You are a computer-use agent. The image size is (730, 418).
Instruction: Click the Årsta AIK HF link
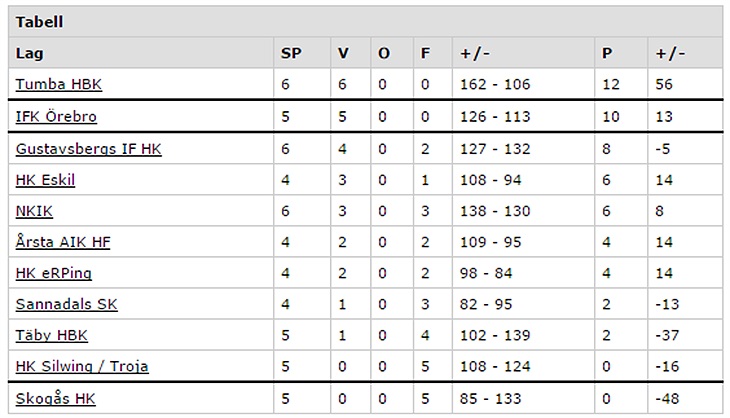coord(64,242)
